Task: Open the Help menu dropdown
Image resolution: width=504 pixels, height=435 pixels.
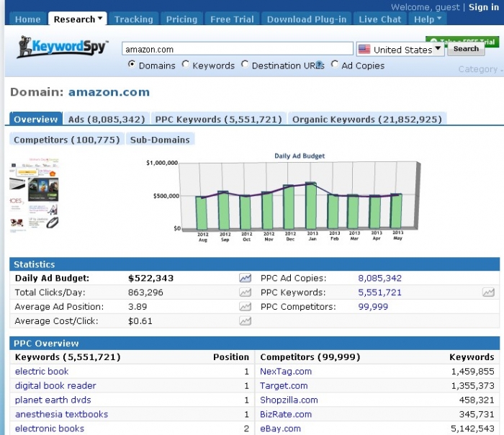Action: 428,19
